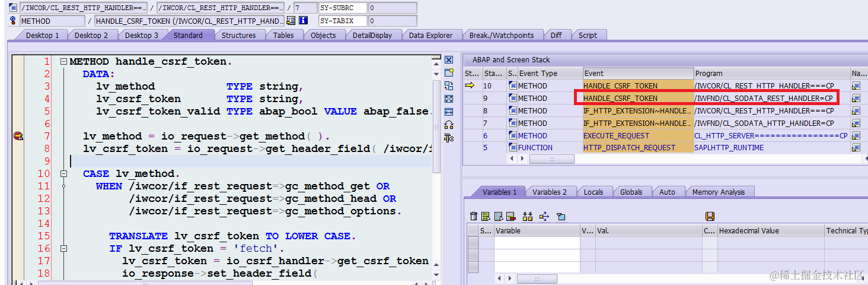Collapse the IF lv_csrf_token block at line 16
The image size is (868, 285).
tap(63, 249)
